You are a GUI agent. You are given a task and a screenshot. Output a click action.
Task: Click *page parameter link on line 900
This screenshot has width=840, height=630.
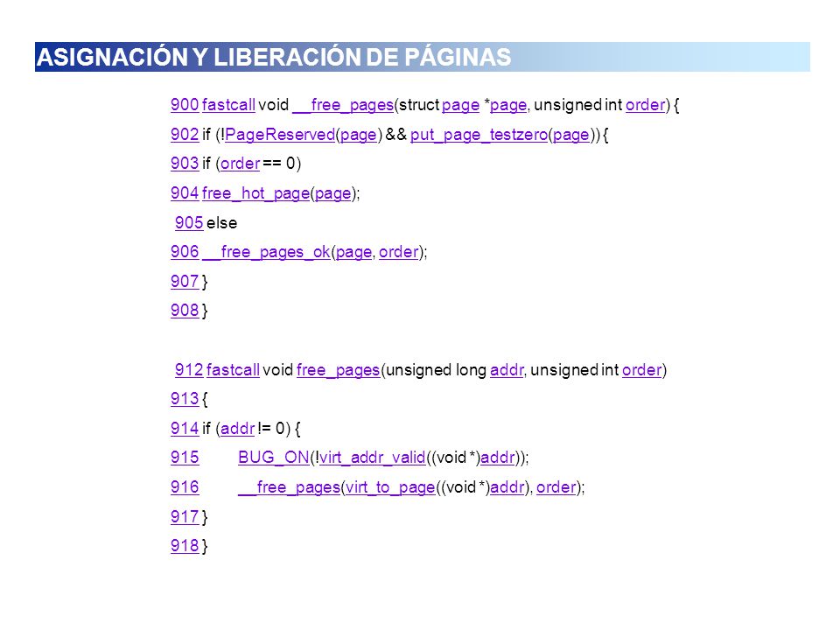507,106
